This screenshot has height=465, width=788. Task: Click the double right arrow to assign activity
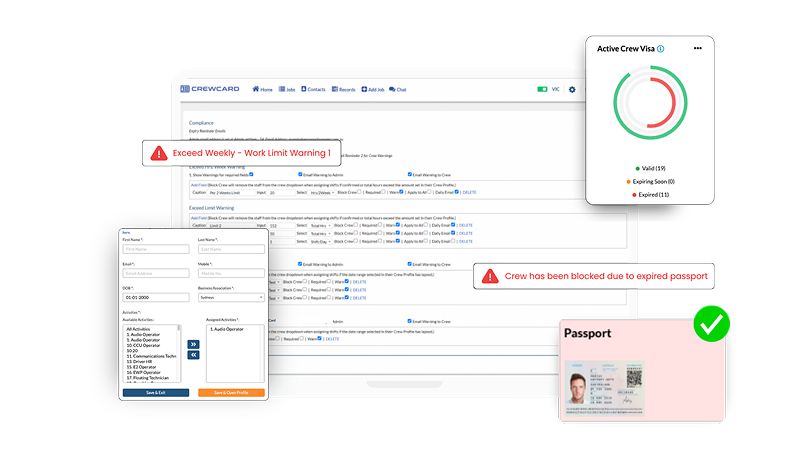(x=194, y=344)
